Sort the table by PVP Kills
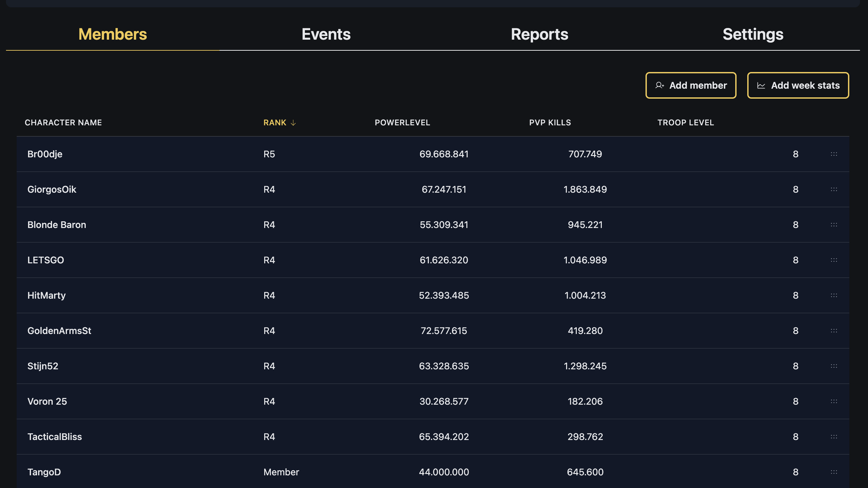This screenshot has width=868, height=488. 549,123
